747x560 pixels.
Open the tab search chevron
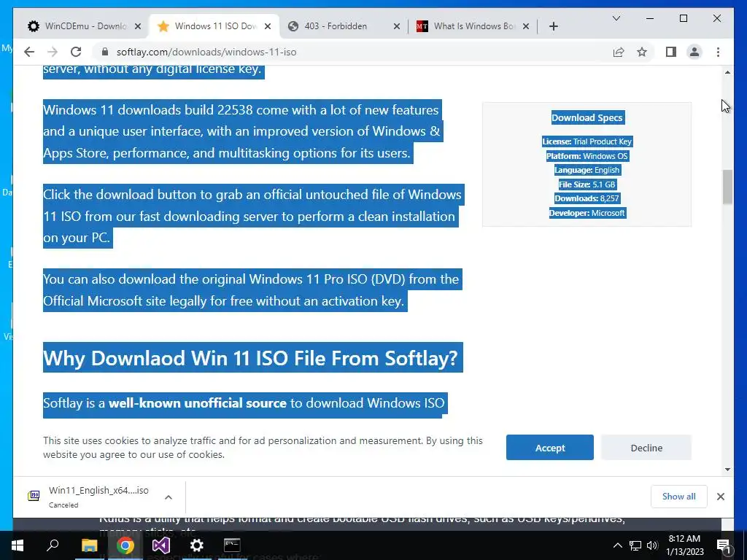[x=616, y=18]
